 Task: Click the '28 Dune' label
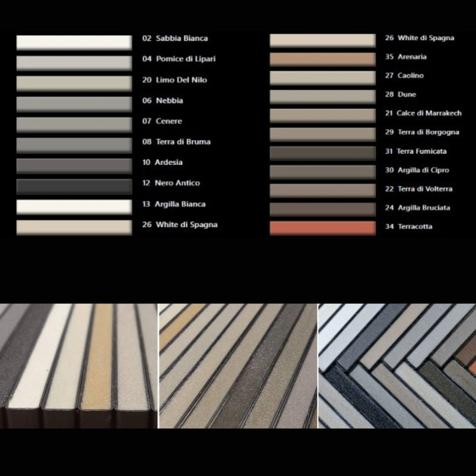click(x=401, y=94)
